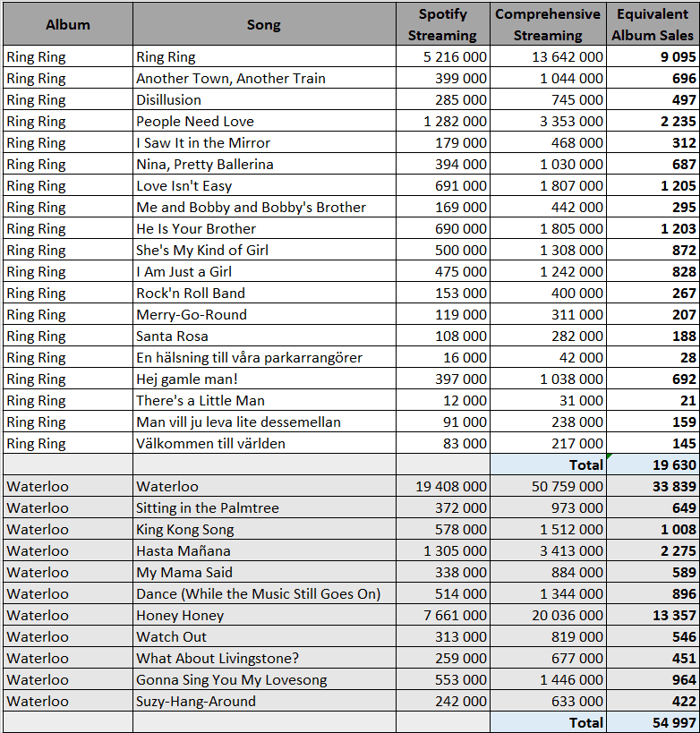Click the 'King Kong Song' cell
The width and height of the screenshot is (700, 733).
[264, 530]
